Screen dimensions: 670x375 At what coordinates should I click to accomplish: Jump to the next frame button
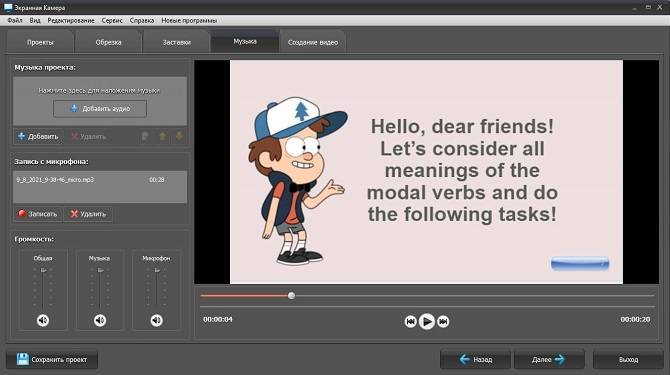click(443, 321)
